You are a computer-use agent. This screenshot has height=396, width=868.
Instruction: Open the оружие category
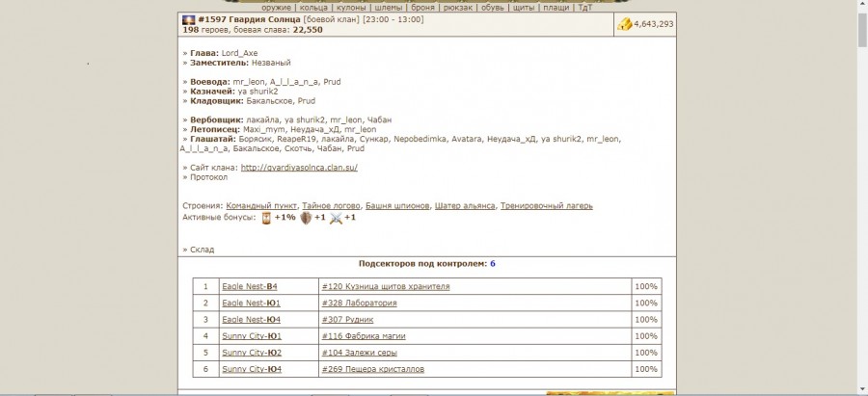(x=277, y=8)
